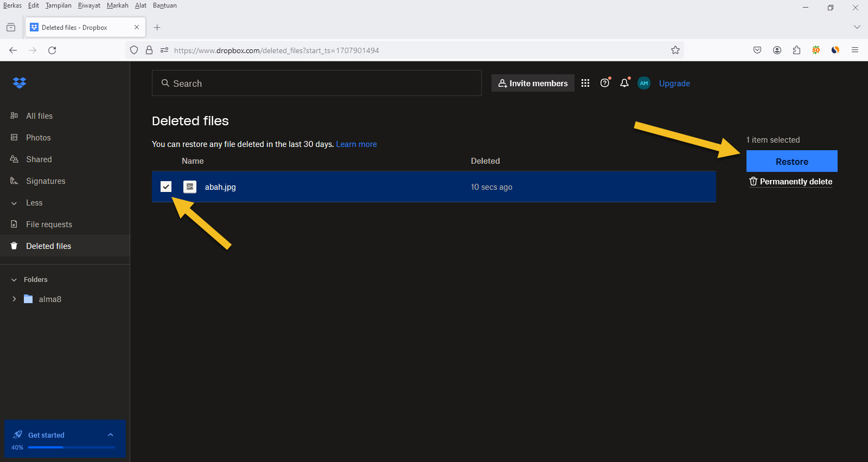Viewport: 868px width, 462px height.
Task: Open the AM account avatar menu
Action: (x=644, y=83)
